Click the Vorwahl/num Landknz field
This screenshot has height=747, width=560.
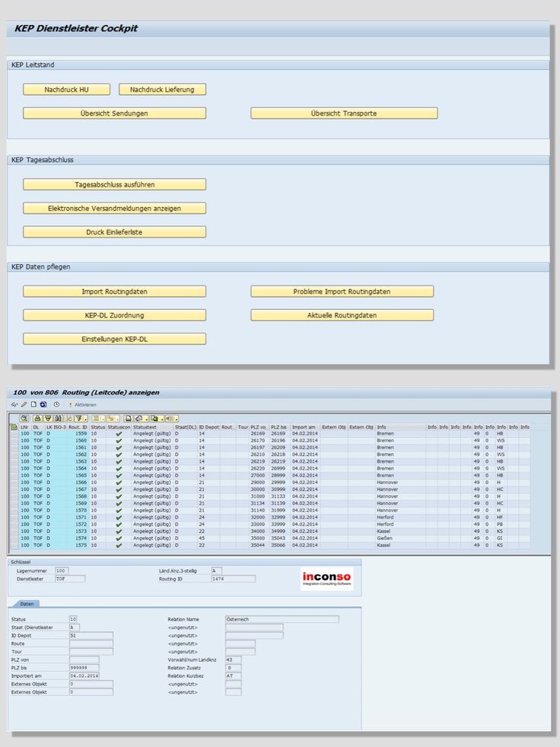[234, 660]
